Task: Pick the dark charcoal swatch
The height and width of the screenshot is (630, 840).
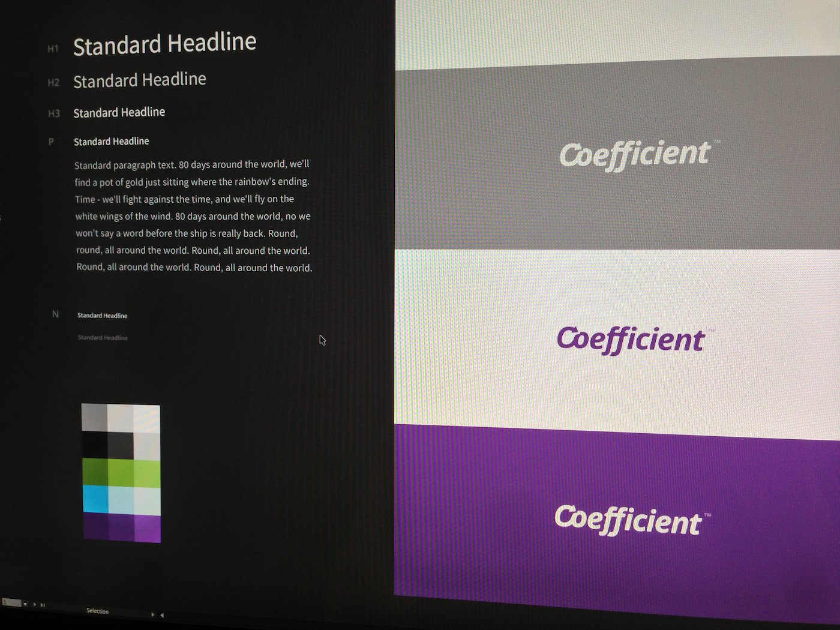Action: [x=121, y=445]
